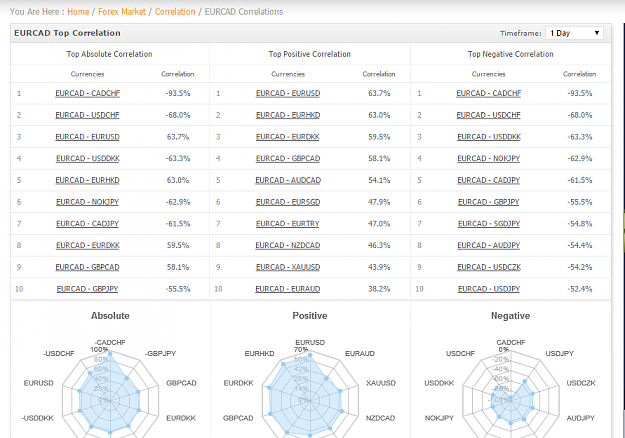Viewport: 625px width, 438px height.
Task: Open EURCAD - CADCHF link in Absolute table
Action: coord(88,93)
